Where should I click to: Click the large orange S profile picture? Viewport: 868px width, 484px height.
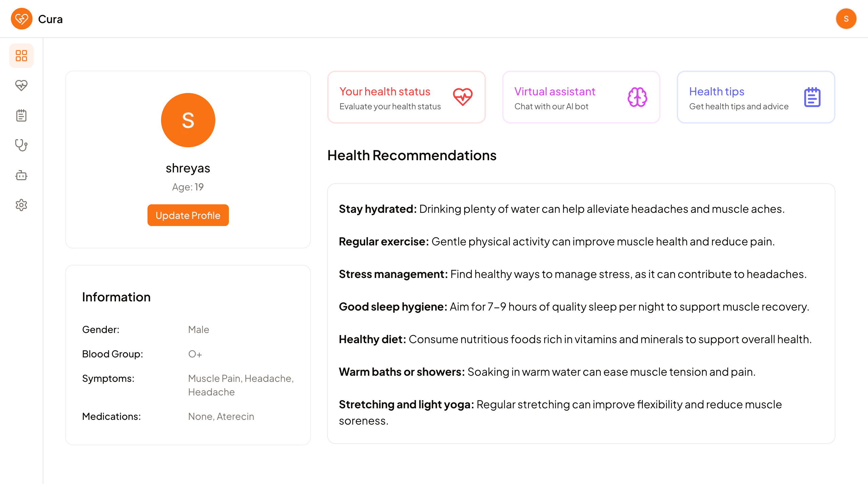(x=188, y=120)
